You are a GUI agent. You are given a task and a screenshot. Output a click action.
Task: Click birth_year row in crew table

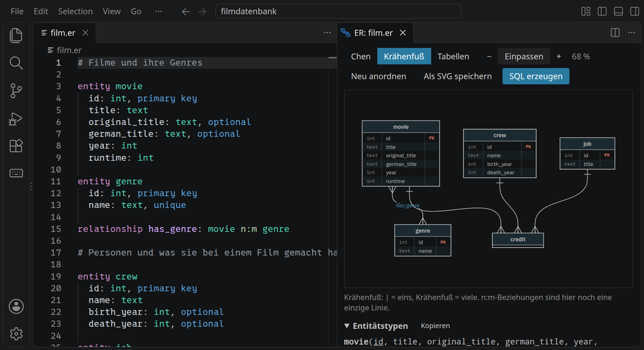point(499,164)
